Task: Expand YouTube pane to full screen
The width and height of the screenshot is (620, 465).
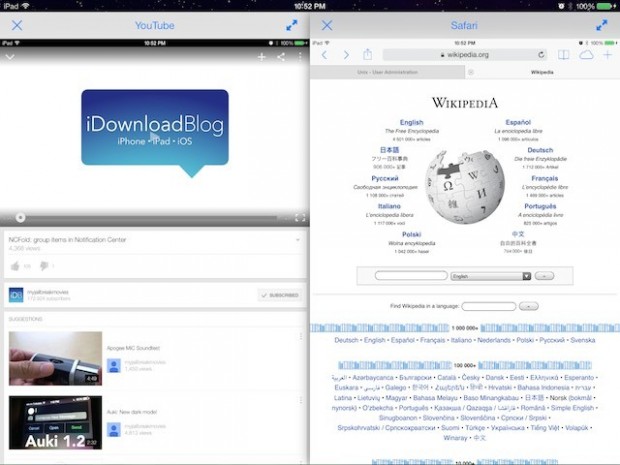Action: coord(292,25)
